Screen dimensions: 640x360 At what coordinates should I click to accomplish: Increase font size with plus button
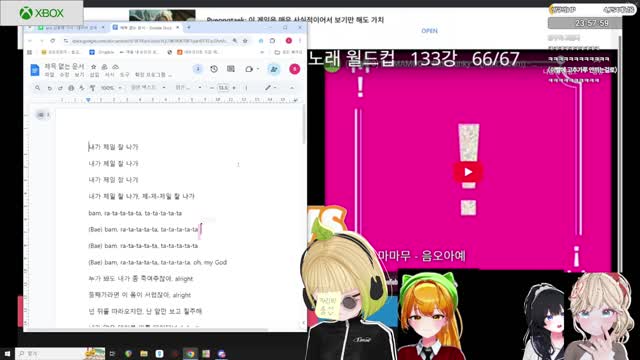click(x=234, y=88)
